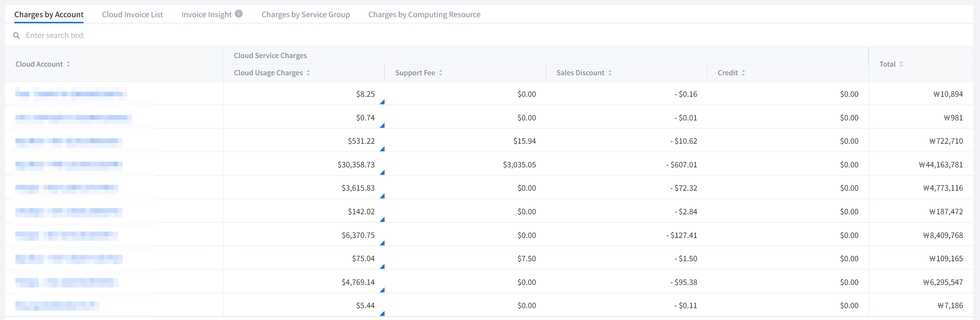Image resolution: width=980 pixels, height=320 pixels.
Task: Click the Invoice Insight info icon
Action: pyautogui.click(x=239, y=14)
